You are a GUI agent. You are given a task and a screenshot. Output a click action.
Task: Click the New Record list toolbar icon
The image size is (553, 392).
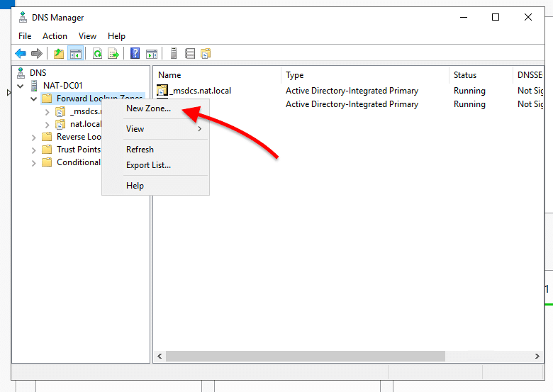click(190, 54)
